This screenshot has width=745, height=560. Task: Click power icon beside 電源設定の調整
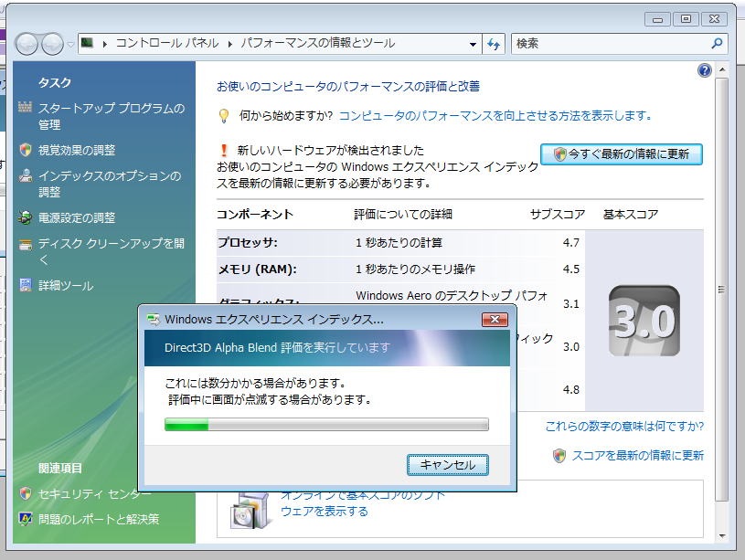(26, 217)
